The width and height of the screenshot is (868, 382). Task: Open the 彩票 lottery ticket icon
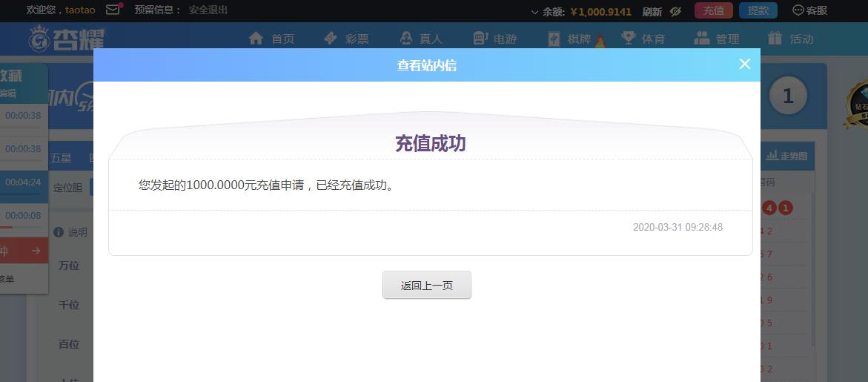pos(331,39)
